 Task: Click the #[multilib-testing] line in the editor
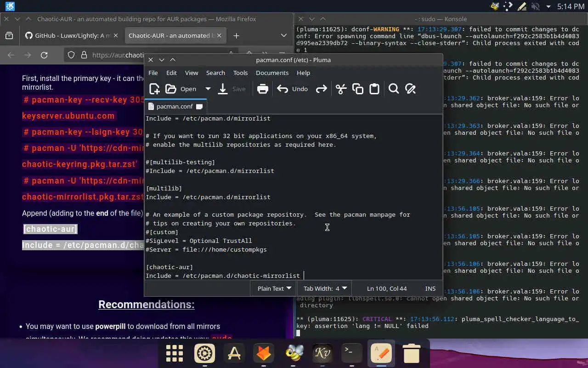[x=181, y=162]
